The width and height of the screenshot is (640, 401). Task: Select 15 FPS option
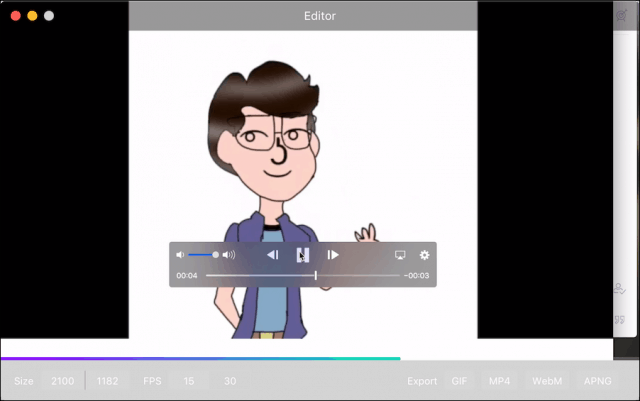[189, 381]
